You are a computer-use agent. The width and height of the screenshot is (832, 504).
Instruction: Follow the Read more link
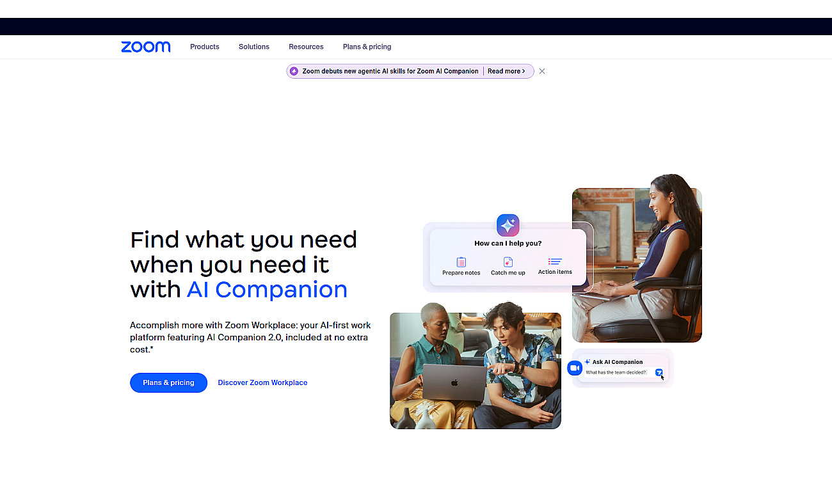(506, 71)
